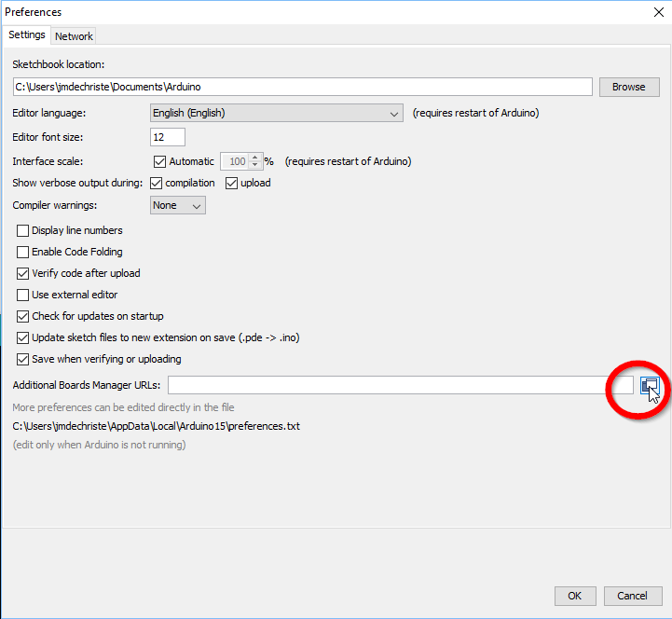Open the preferences.txt file path link
672x619 pixels.
pyautogui.click(x=156, y=427)
